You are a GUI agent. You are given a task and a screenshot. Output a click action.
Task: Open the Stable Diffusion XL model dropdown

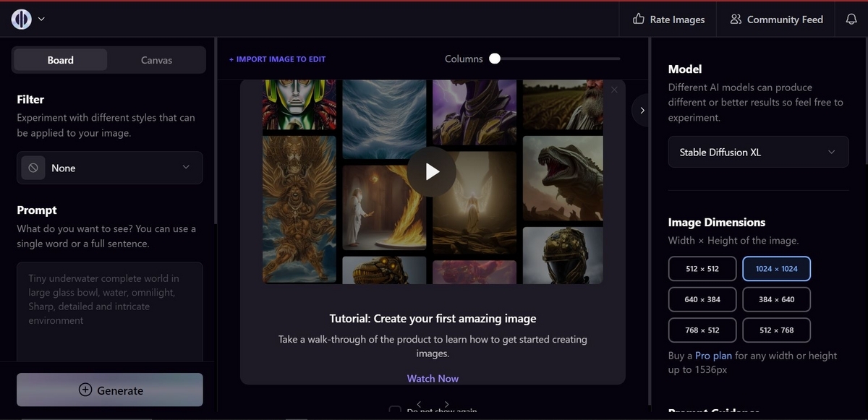(758, 152)
